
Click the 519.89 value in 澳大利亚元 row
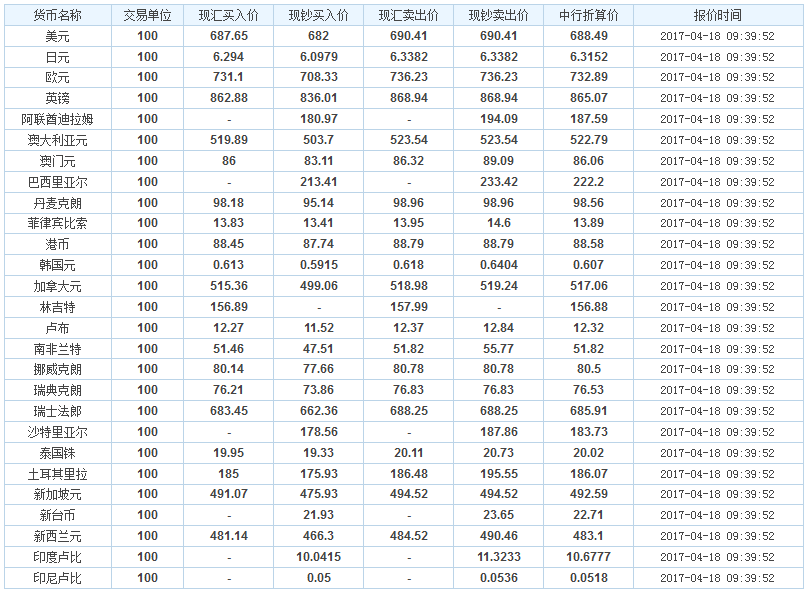pos(229,140)
